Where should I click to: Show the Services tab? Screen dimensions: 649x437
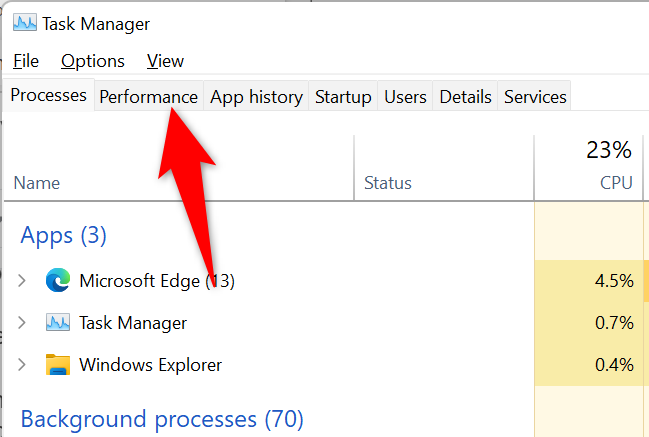pos(535,97)
